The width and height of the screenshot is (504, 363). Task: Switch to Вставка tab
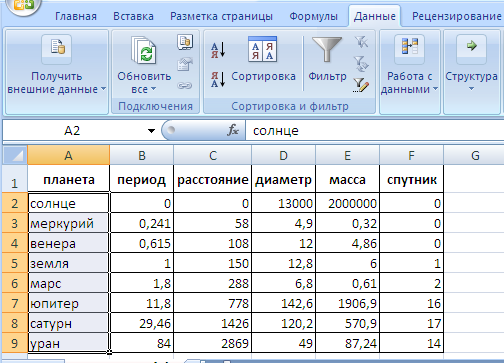(133, 16)
